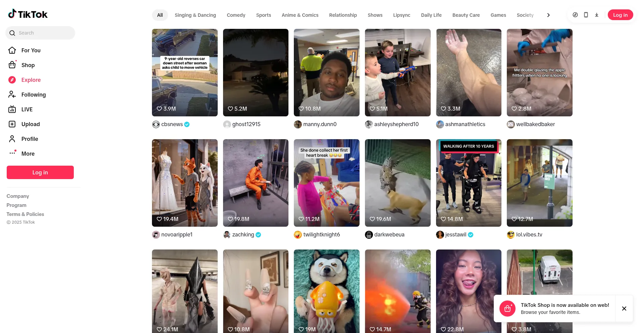
Task: Switch to the Anime & Comics tab
Action: (300, 15)
